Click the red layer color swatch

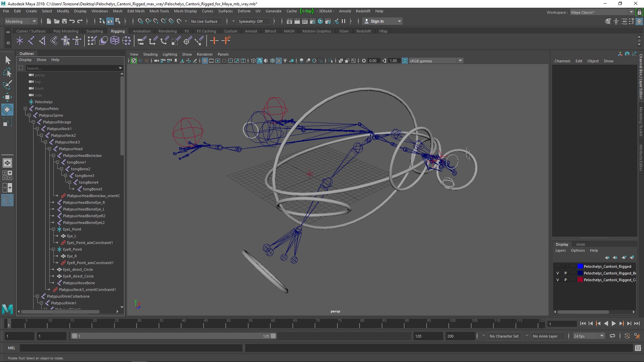(580, 280)
